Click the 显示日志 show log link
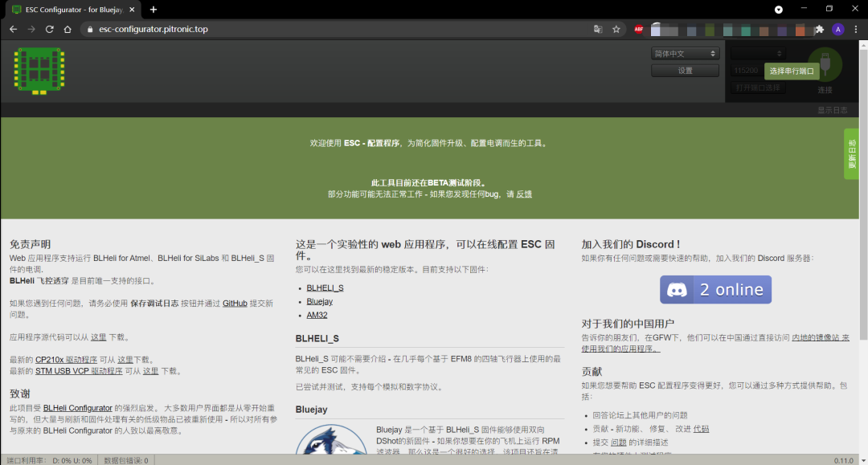Screen dimensions: 868x465 coord(832,110)
